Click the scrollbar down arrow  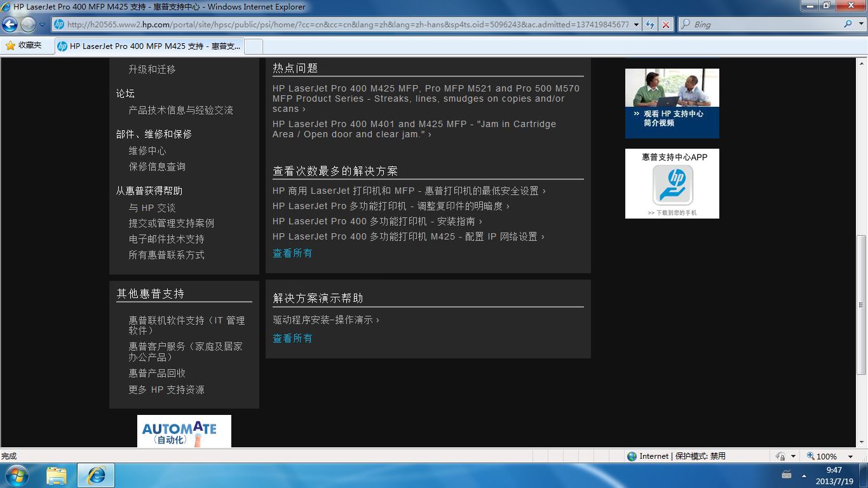[862, 443]
